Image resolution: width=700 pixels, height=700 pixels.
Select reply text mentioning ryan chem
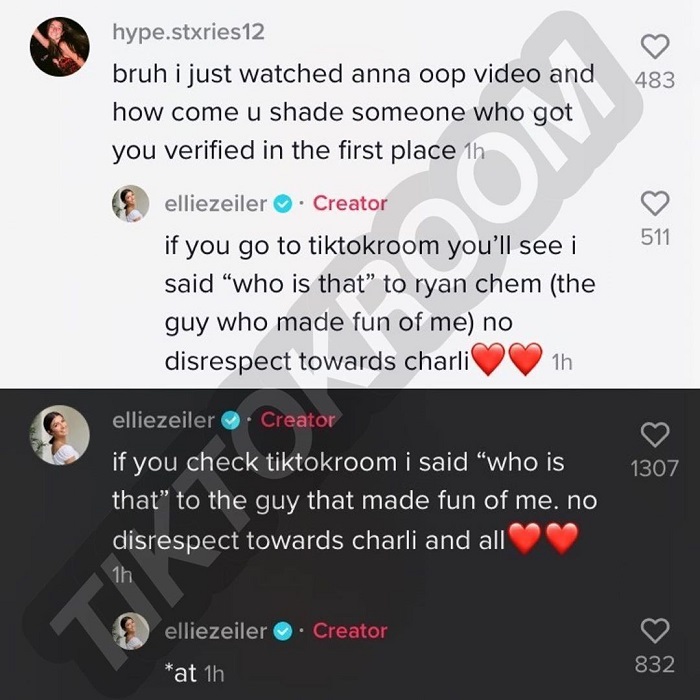(x=380, y=303)
